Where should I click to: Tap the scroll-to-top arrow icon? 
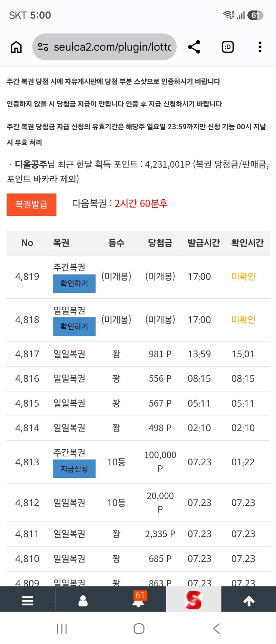point(249,601)
